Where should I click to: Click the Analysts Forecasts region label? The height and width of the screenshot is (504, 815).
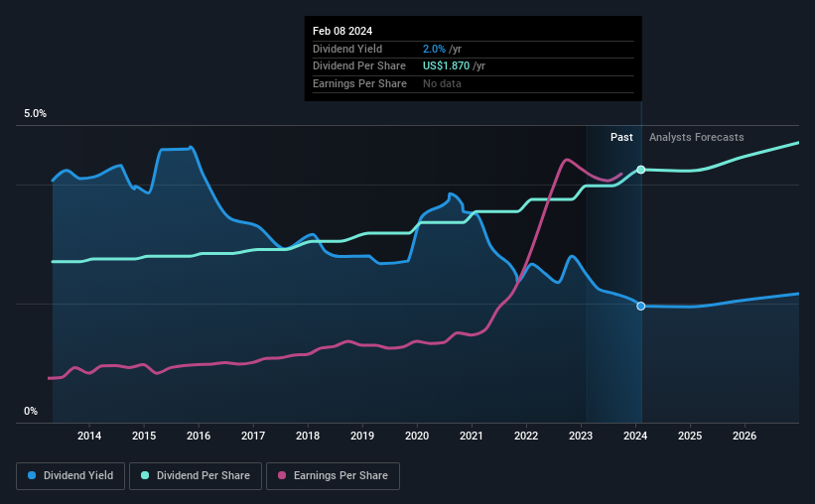(697, 137)
